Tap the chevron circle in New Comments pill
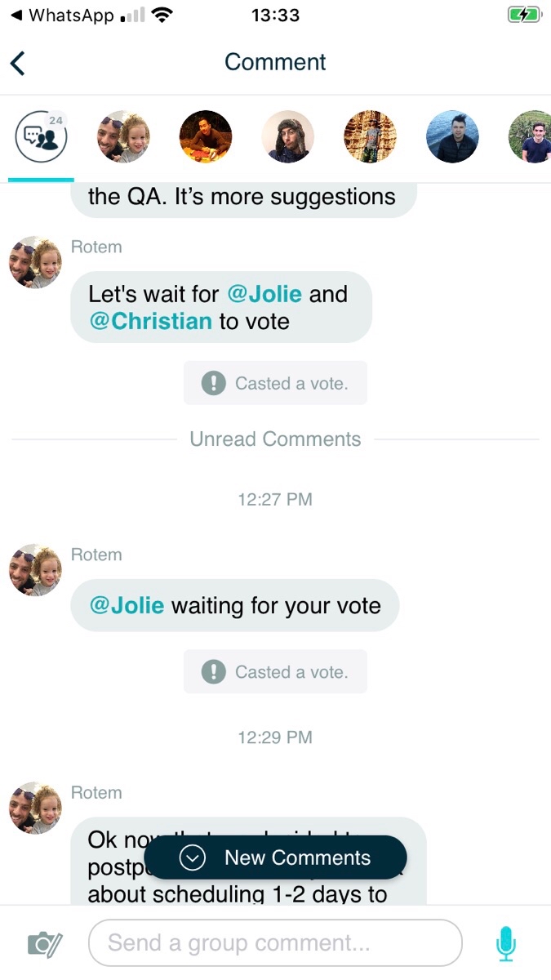 (193, 857)
